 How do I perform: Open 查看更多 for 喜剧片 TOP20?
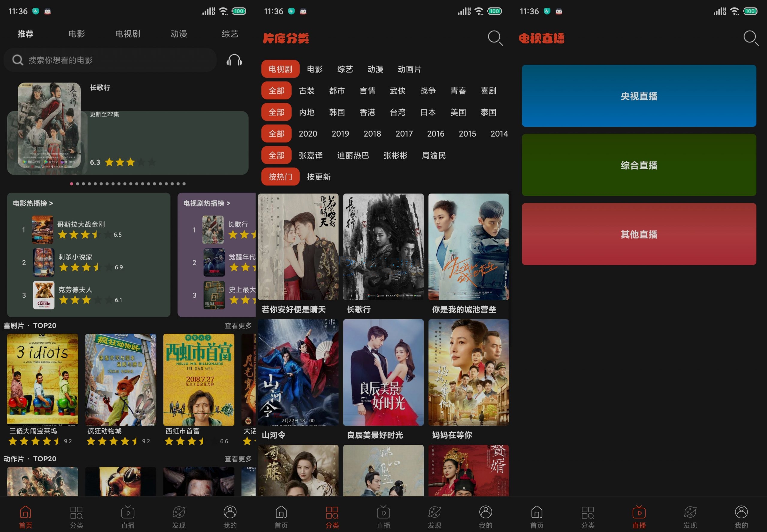pyautogui.click(x=238, y=325)
